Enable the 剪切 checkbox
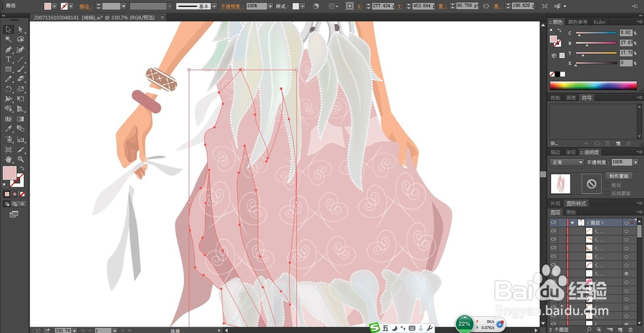Screen dimensions: 644x333 point(608,186)
